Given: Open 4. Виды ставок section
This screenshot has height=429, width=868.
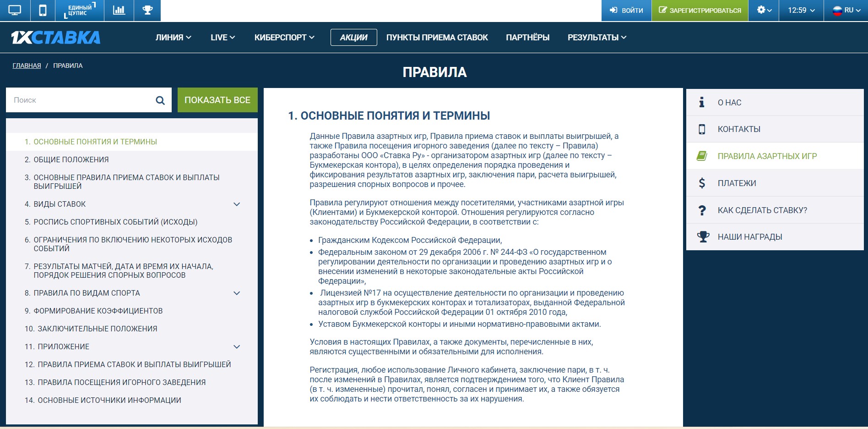Looking at the screenshot, I should tap(55, 204).
